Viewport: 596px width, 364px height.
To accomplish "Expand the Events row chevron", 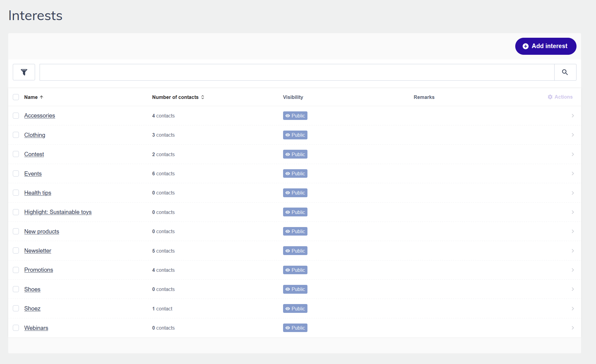I will 573,173.
